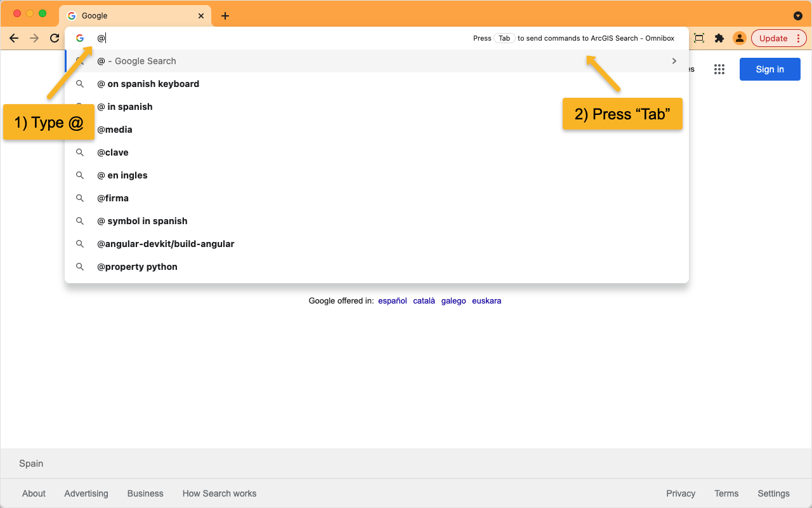Click the blue Sign in button
Viewport: 812px width, 508px height.
click(769, 69)
